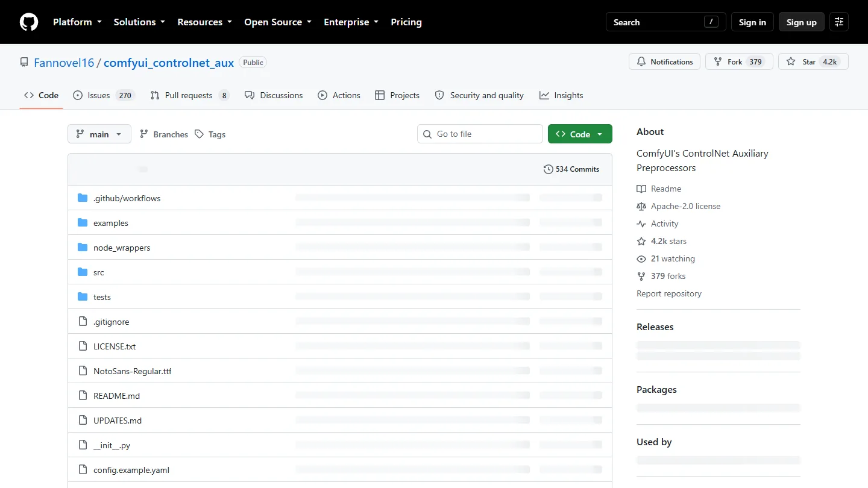View Tags list

[210, 134]
